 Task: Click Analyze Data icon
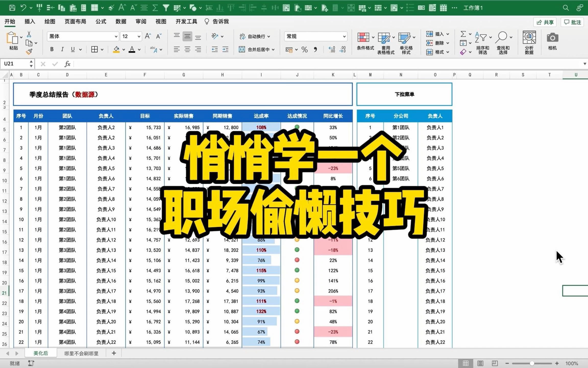[529, 38]
